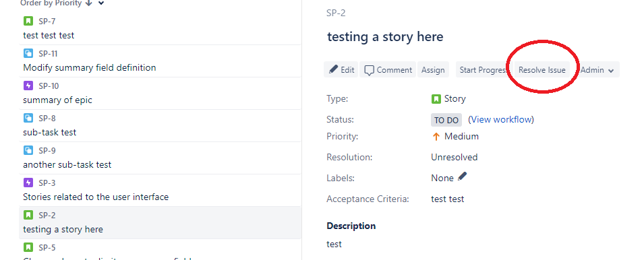Select issue SP-9 another sub-task test

(x=160, y=158)
